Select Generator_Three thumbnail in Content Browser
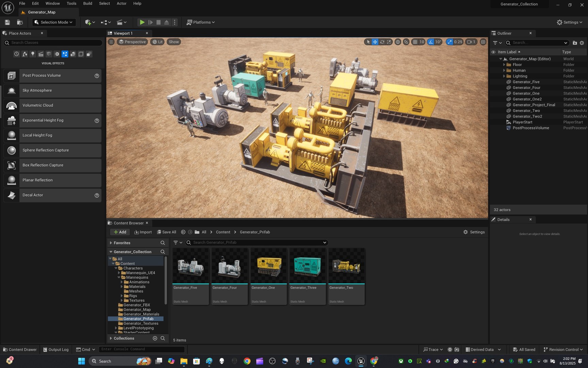Image resolution: width=588 pixels, height=368 pixels. (308, 266)
